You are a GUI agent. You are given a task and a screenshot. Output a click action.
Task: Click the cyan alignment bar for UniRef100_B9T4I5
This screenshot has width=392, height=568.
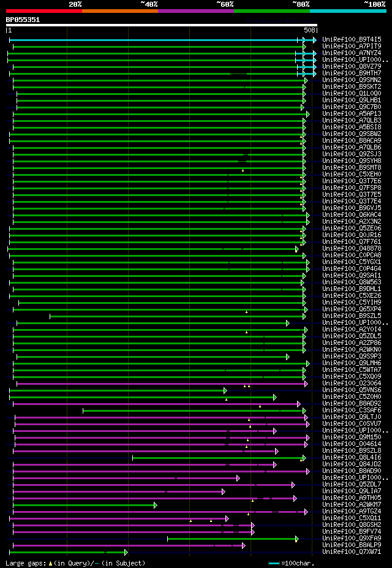pyautogui.click(x=162, y=40)
